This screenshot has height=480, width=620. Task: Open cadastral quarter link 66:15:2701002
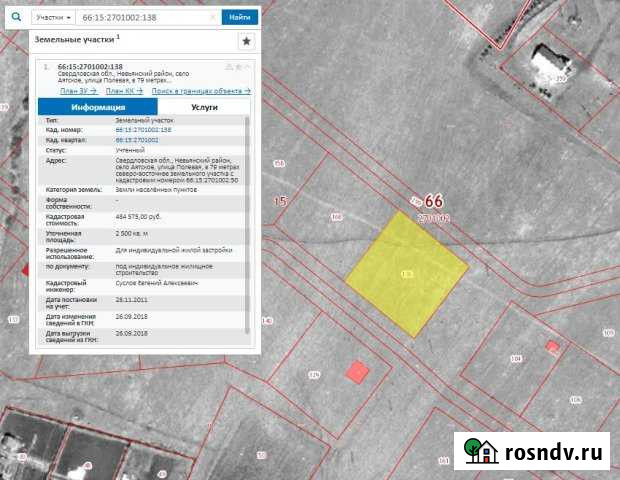(x=137, y=140)
